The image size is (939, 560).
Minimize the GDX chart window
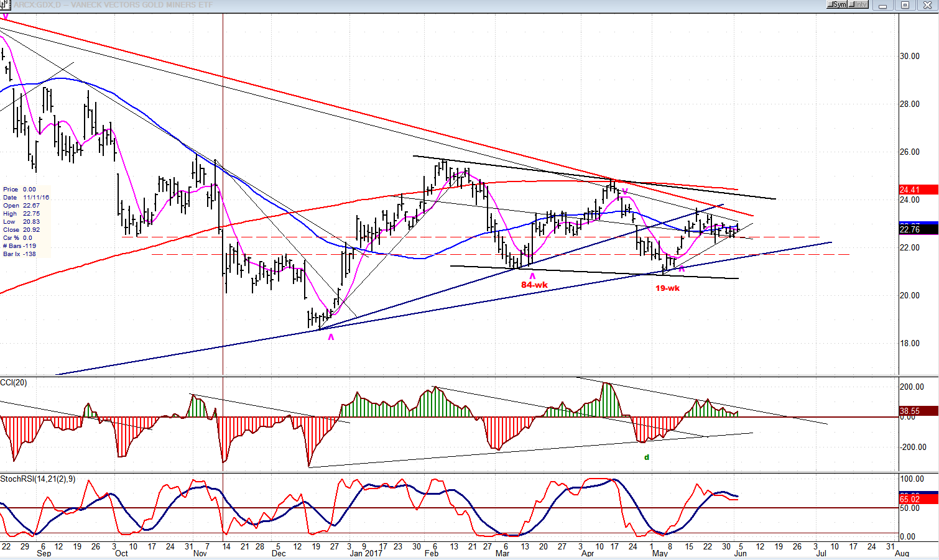(x=883, y=5)
